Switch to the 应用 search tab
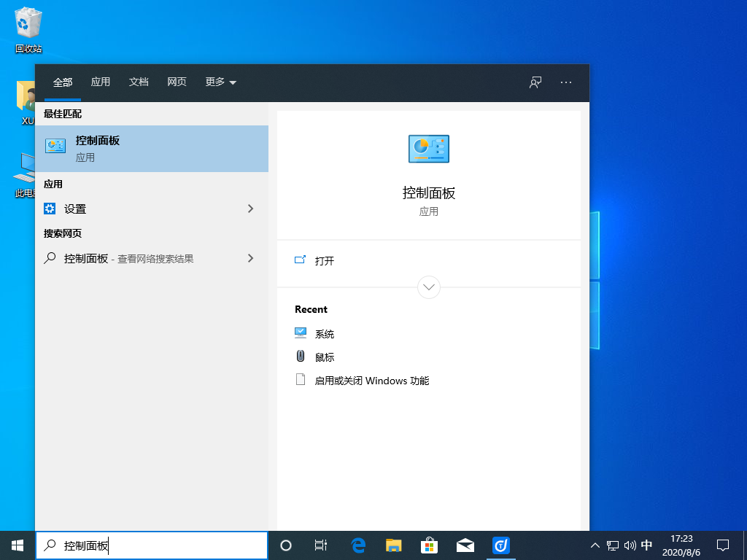This screenshot has width=747, height=560. click(x=101, y=82)
